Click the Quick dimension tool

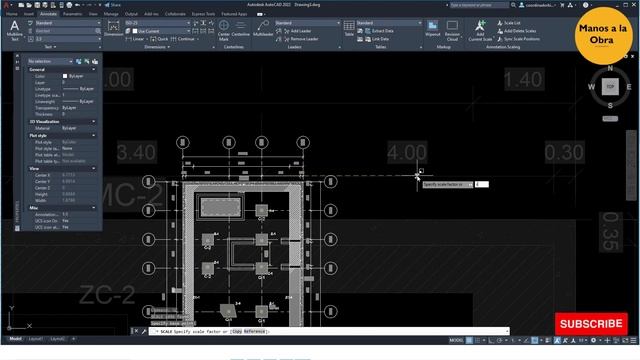coord(159,39)
